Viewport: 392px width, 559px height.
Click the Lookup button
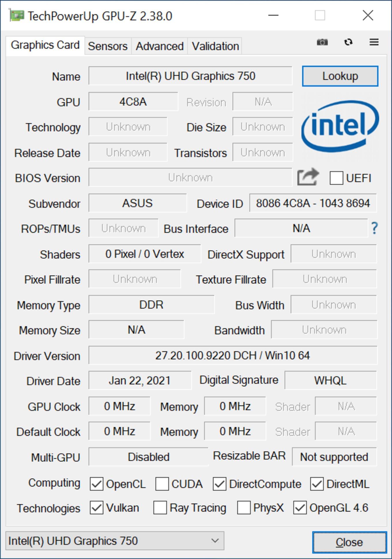340,76
